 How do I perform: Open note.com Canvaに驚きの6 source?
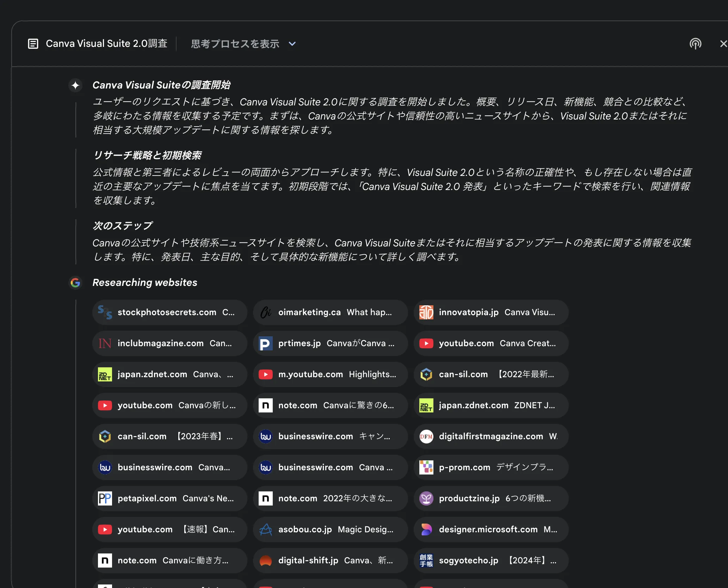click(x=331, y=405)
